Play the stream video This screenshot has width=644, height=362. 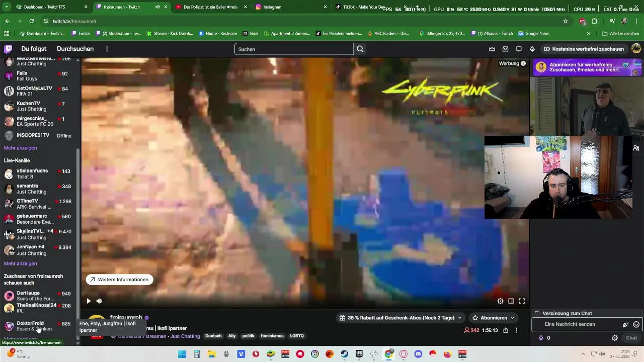click(89, 301)
